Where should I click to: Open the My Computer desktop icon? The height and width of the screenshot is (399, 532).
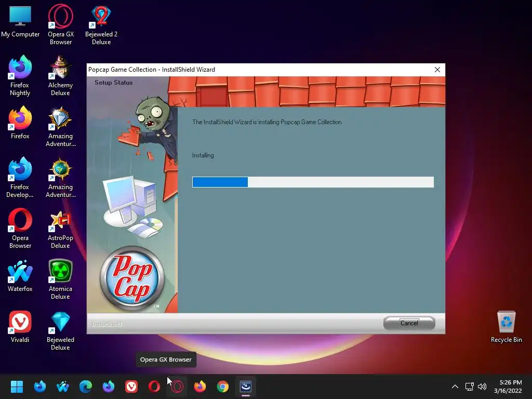click(20, 21)
